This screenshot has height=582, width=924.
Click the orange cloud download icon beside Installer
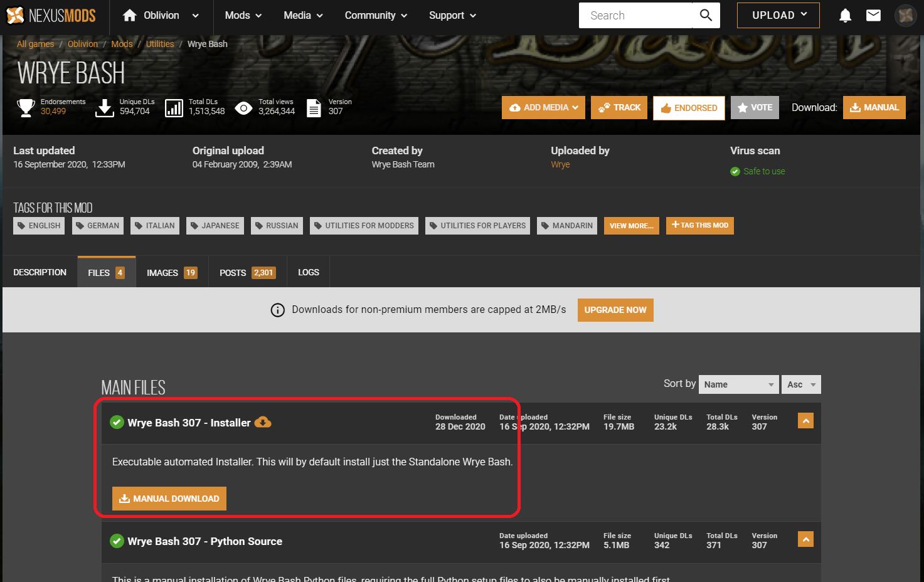(263, 422)
